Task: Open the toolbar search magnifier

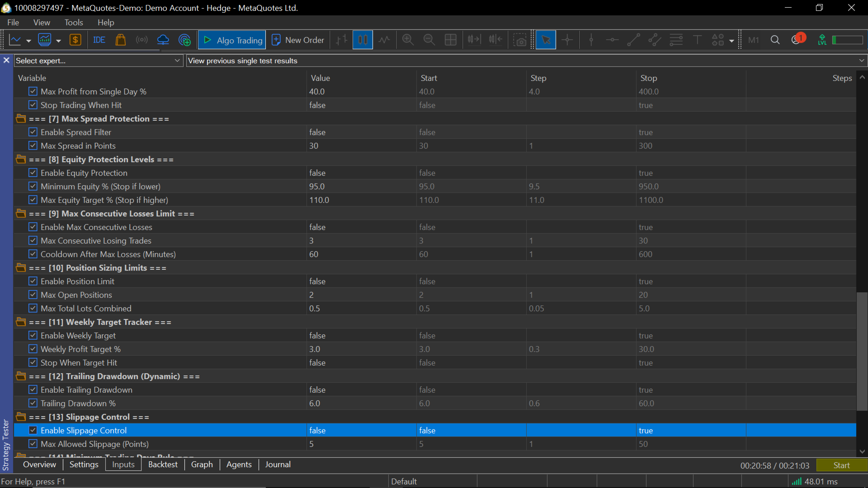Action: click(775, 40)
